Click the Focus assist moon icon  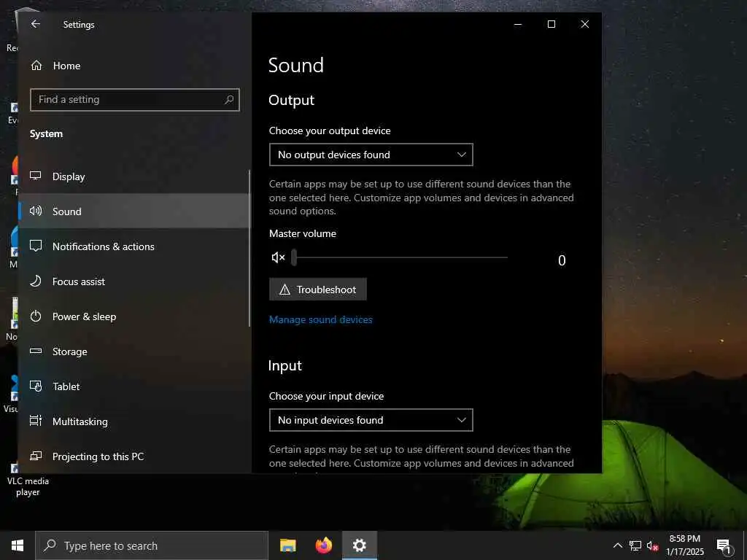pyautogui.click(x=36, y=281)
